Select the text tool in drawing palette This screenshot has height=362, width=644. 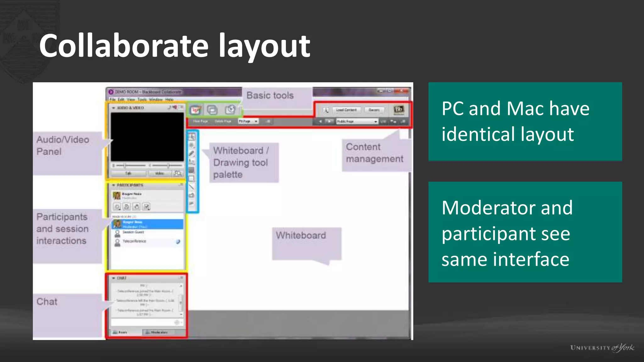pos(192,162)
